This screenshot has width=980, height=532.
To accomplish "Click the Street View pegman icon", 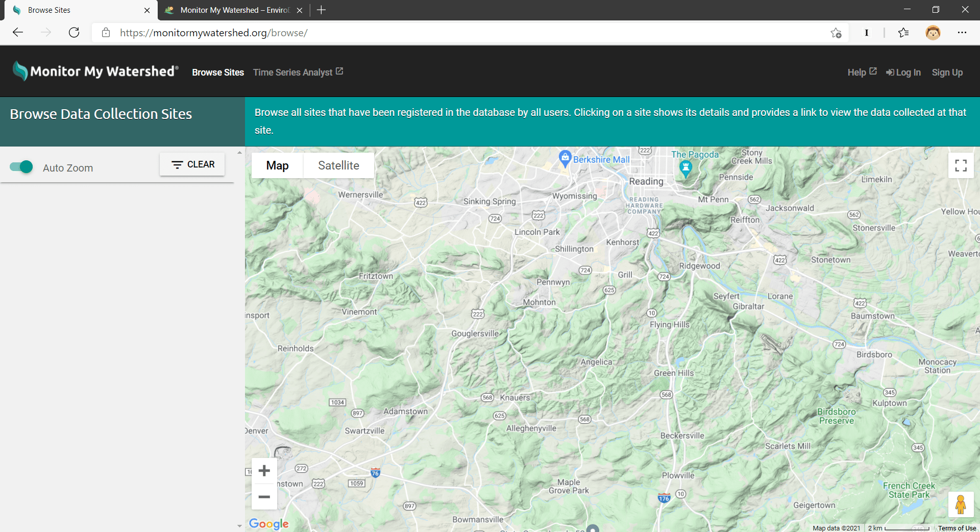I will 960,504.
